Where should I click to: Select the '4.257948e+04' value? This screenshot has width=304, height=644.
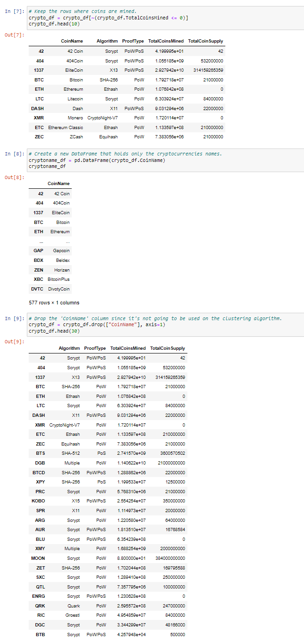(x=130, y=635)
